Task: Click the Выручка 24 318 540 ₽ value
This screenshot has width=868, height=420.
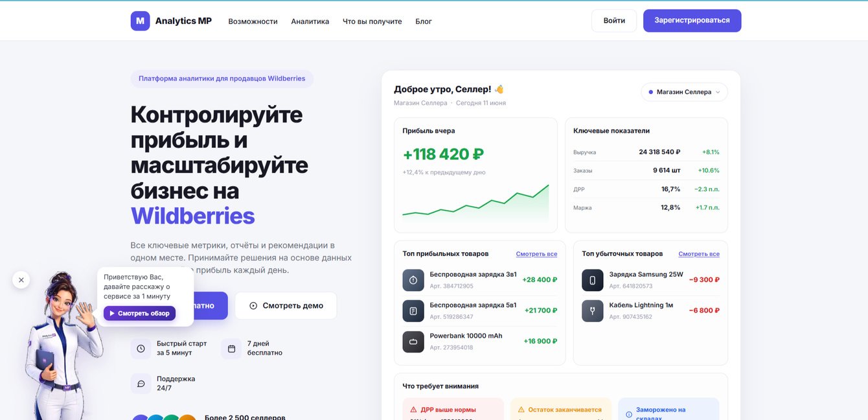Action: [x=659, y=152]
